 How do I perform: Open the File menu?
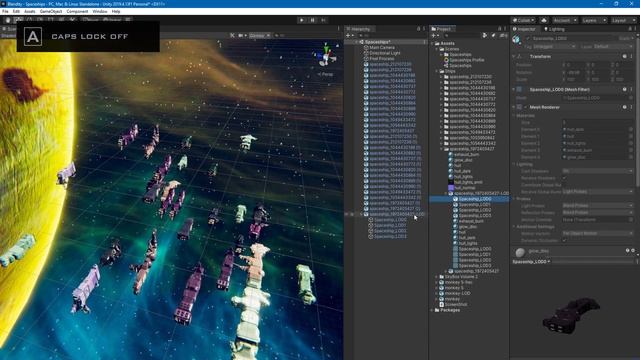[x=5, y=11]
